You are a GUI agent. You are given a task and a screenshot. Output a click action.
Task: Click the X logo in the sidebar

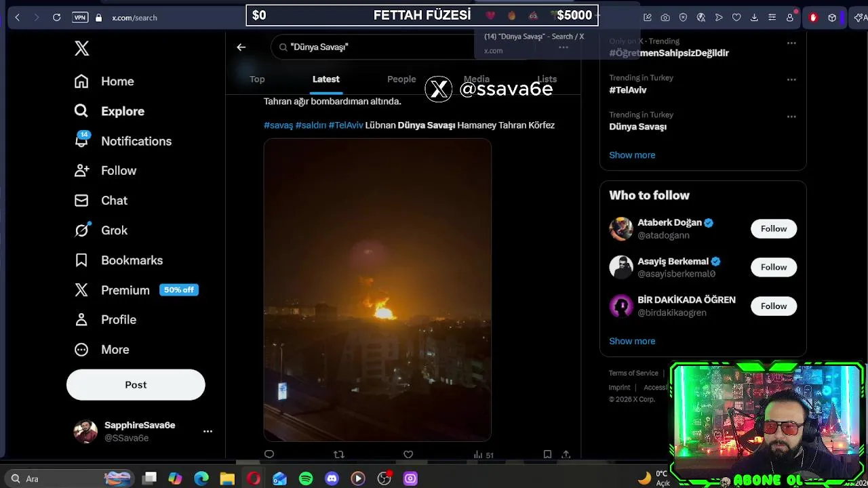coord(81,48)
